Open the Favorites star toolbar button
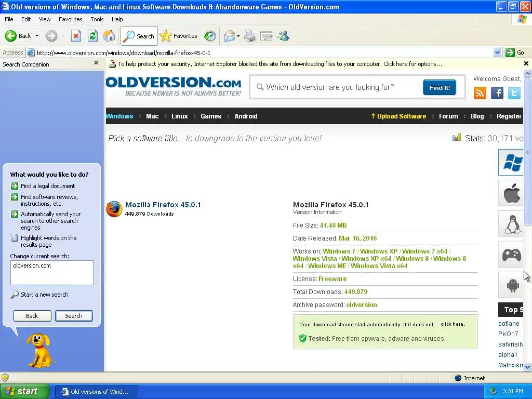This screenshot has height=399, width=532. 179,36
